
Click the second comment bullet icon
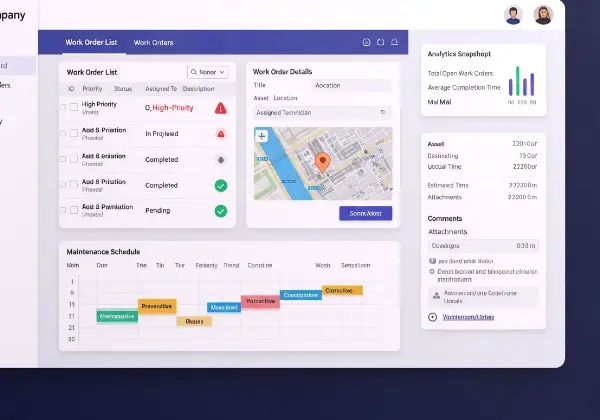pyautogui.click(x=432, y=272)
